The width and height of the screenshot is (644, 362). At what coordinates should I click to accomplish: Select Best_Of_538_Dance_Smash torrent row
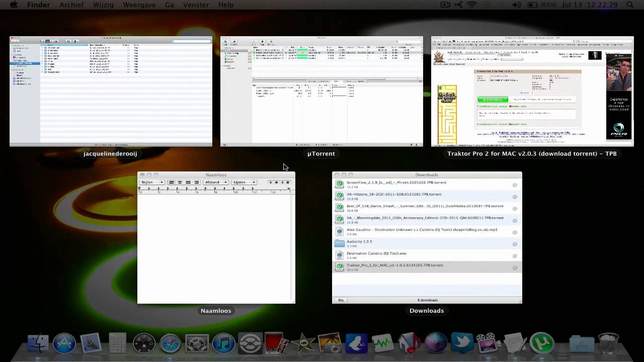click(427, 208)
